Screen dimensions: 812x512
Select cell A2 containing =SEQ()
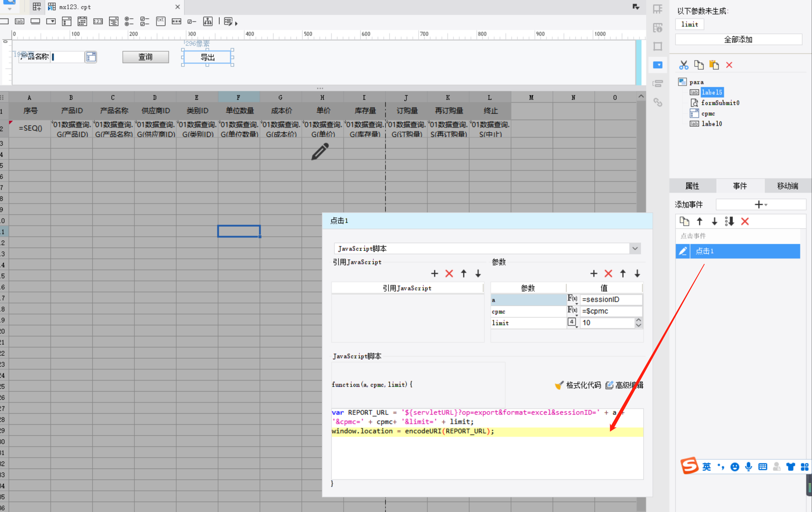[x=30, y=128]
